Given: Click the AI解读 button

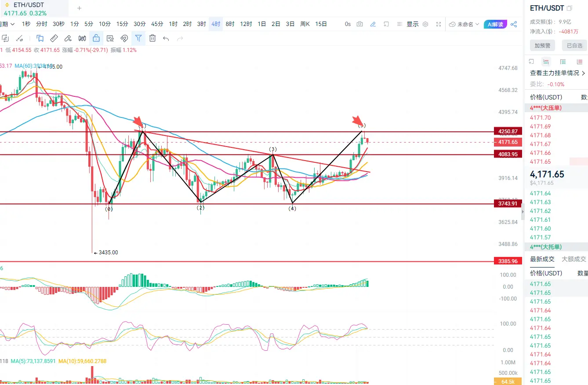Looking at the screenshot, I should click(x=495, y=24).
